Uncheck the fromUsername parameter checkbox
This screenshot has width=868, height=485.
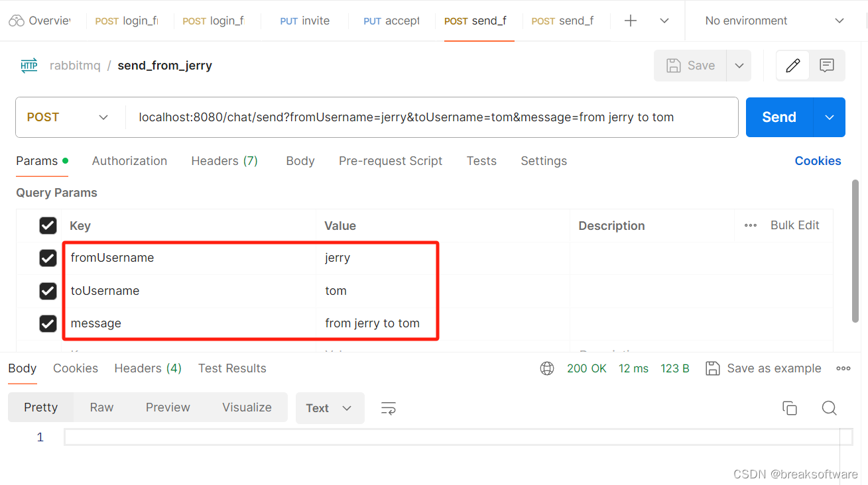point(48,258)
